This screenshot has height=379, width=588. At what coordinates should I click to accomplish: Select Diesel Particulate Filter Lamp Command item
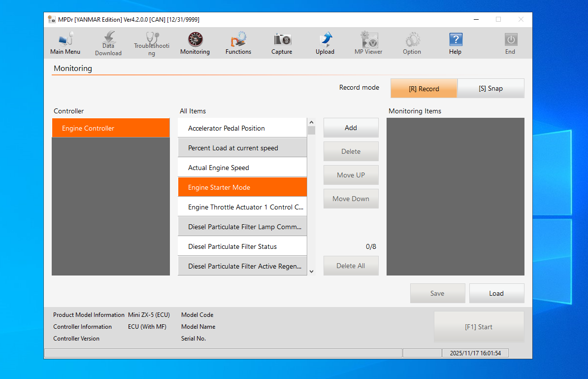click(x=242, y=227)
